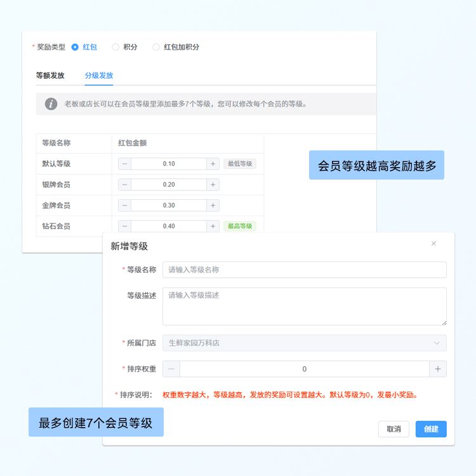Click the 等级描述 text area
Viewport: 476px width, 476px height.
304,306
